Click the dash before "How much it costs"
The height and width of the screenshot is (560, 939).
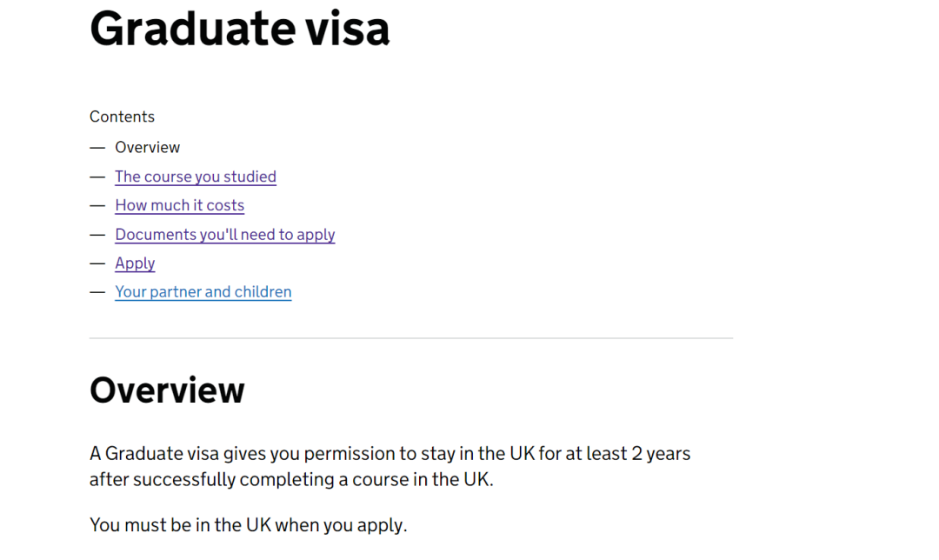point(97,205)
